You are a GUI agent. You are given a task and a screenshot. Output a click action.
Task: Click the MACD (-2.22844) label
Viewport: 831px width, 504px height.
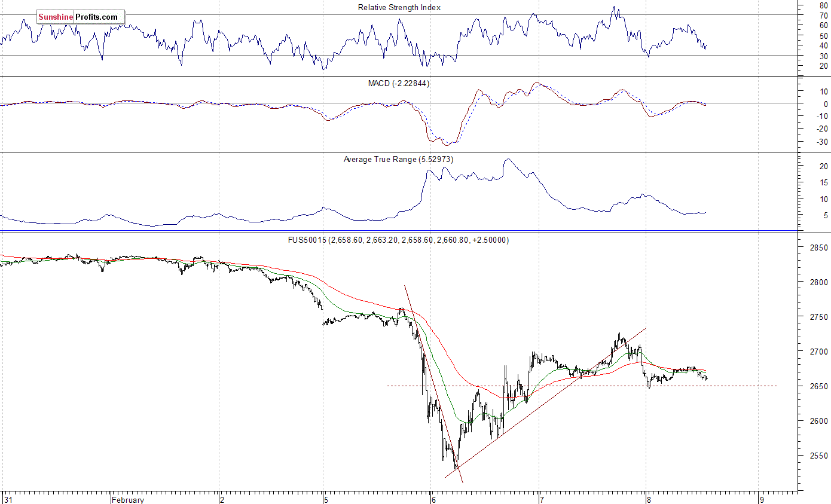tap(399, 83)
